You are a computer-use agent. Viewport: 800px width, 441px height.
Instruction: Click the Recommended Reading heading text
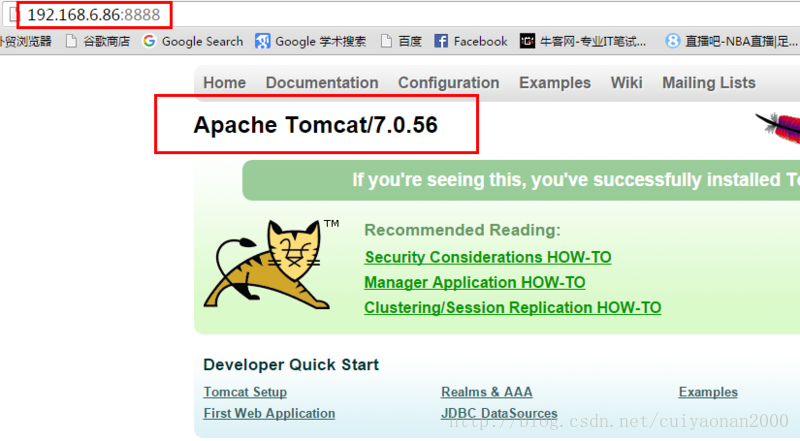462,230
